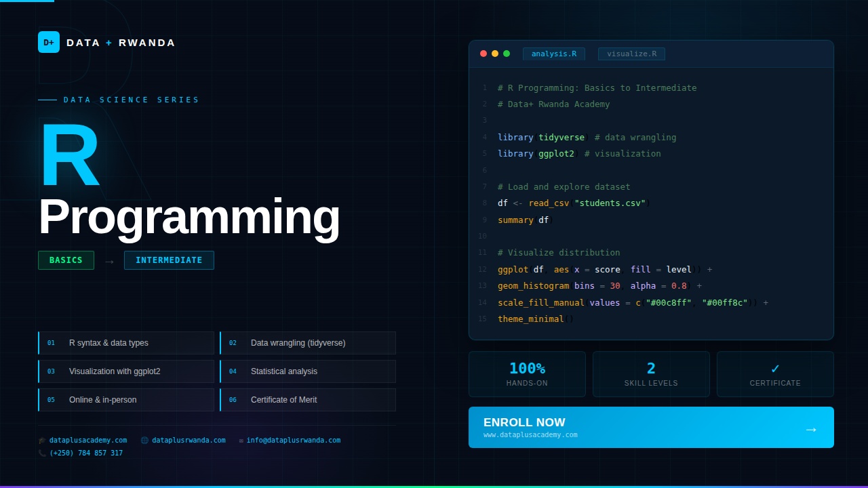Select topic 03 Visualization with ggplot2
Image resolution: width=868 pixels, height=488 pixels.
pos(126,371)
